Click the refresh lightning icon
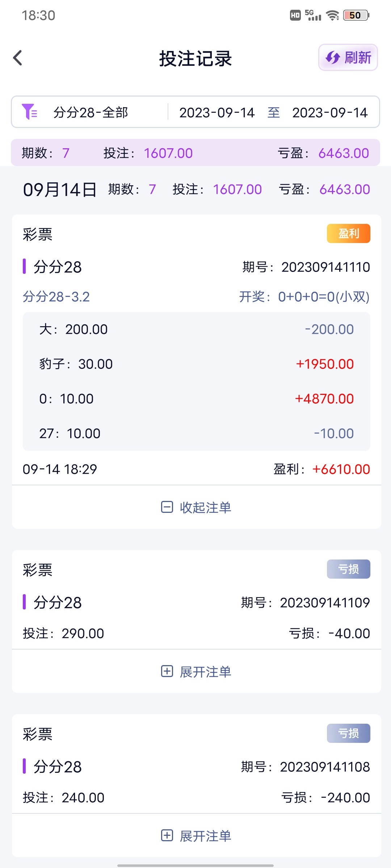This screenshot has width=391, height=868. 332,58
